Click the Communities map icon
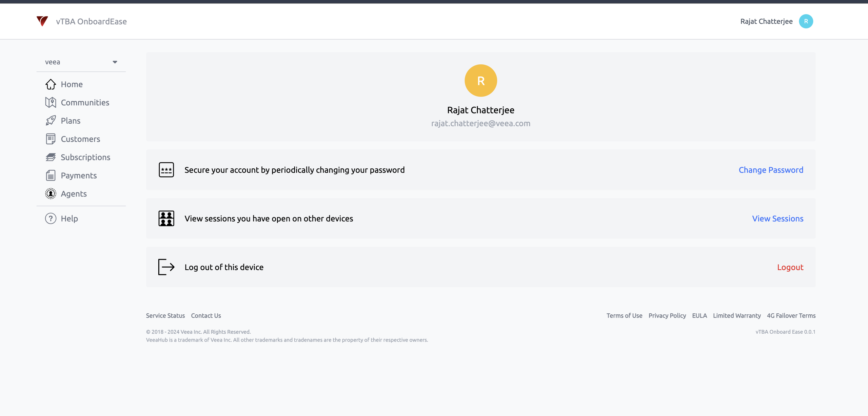868x416 pixels. [51, 102]
